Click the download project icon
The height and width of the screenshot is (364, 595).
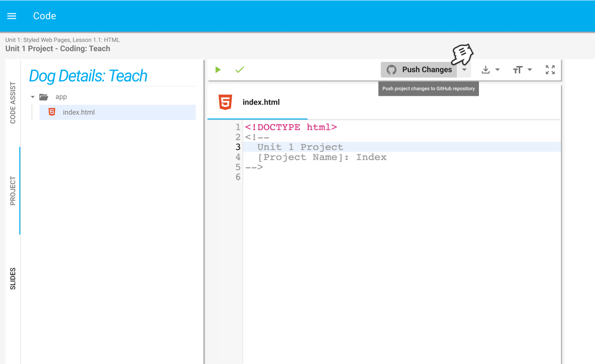click(x=485, y=70)
